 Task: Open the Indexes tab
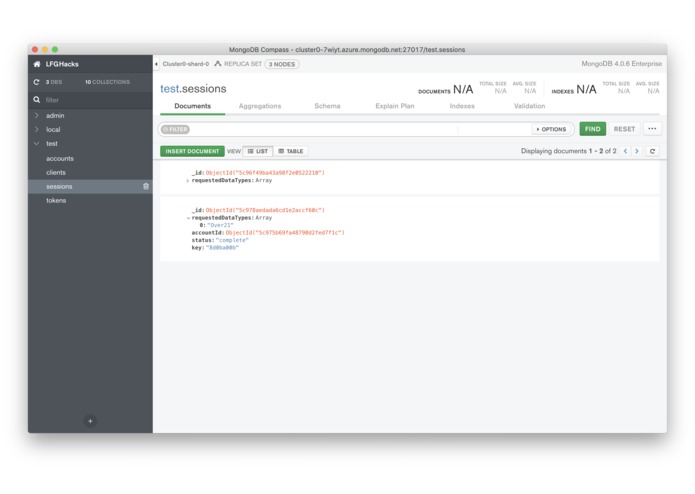[462, 106]
